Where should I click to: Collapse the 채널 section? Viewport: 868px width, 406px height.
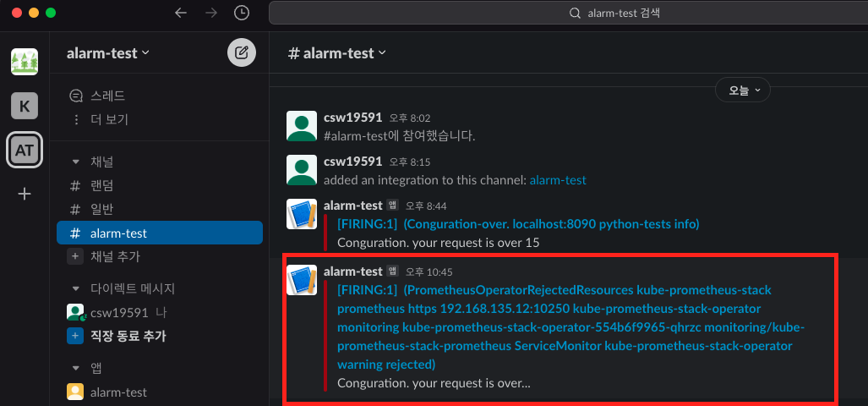[x=76, y=162]
